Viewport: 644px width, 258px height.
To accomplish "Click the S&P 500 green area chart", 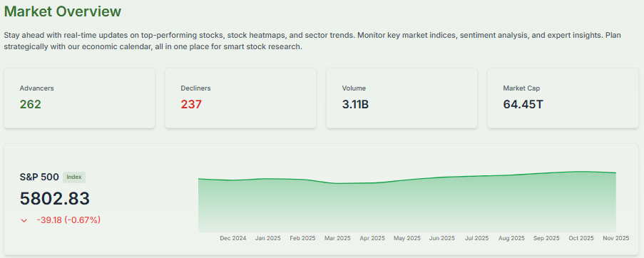I will point(407,202).
